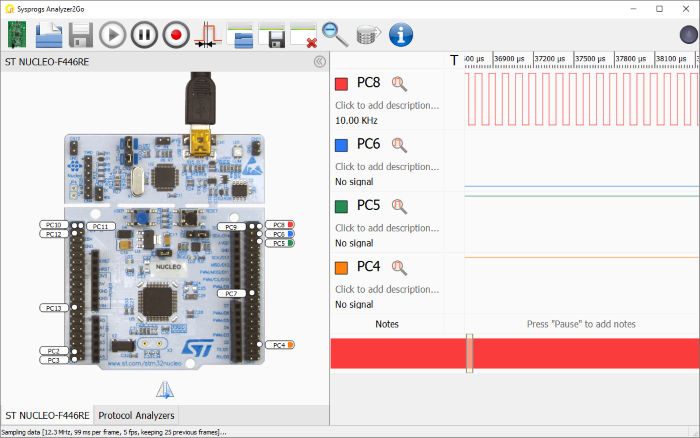Screen dimensions: 700x438
Task: Enable the PC12 pin on the board
Action: point(54,234)
